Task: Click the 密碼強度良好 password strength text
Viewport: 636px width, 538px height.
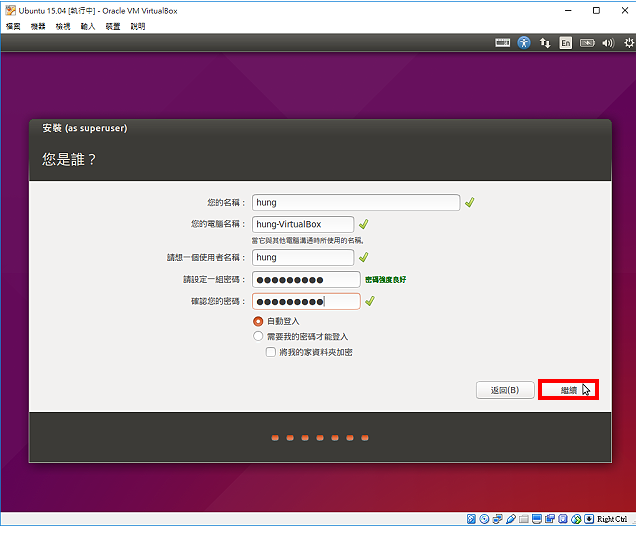Action: pyautogui.click(x=385, y=280)
